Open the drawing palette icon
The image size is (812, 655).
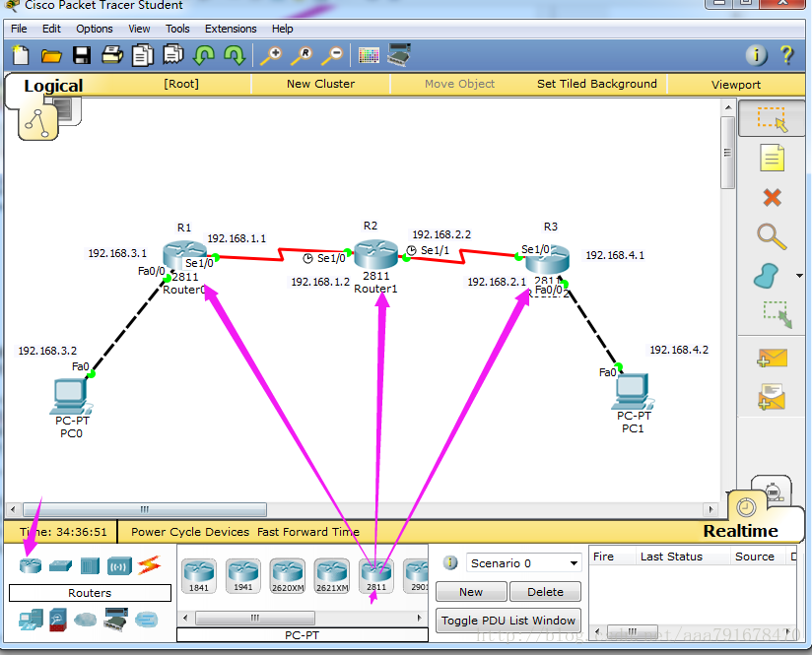[369, 55]
